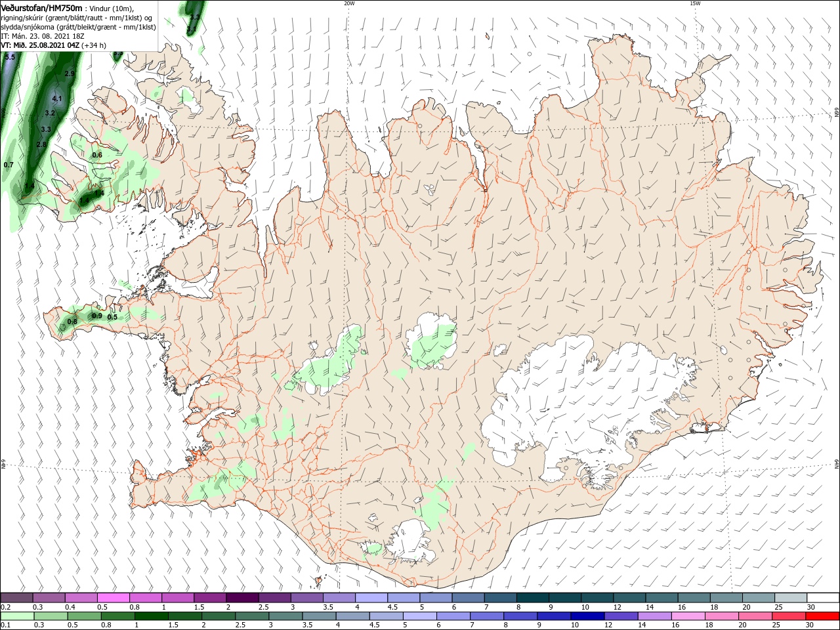Click the '4.1' precipitation value on the map

tap(57, 99)
